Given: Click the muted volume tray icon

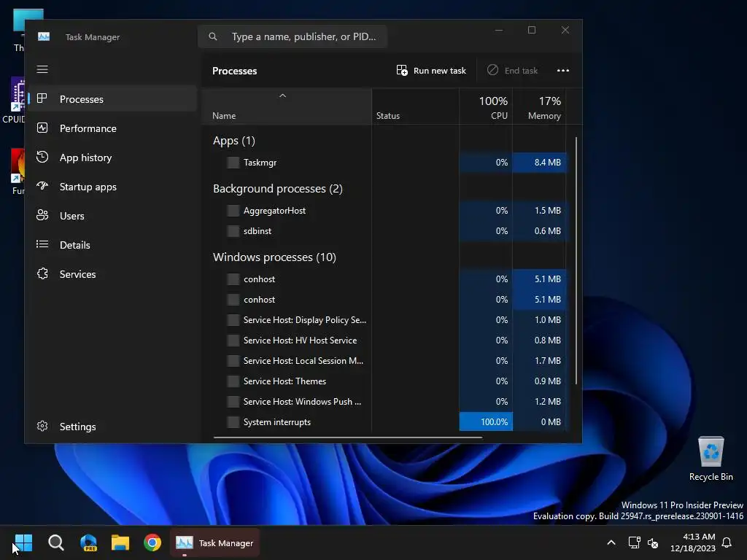Looking at the screenshot, I should pos(653,542).
